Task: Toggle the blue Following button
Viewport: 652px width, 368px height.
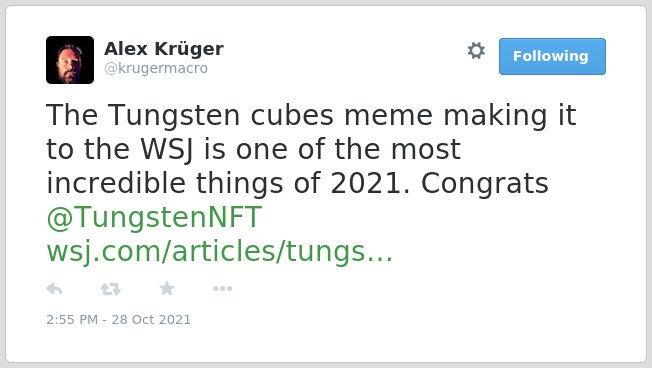Action: tap(552, 57)
